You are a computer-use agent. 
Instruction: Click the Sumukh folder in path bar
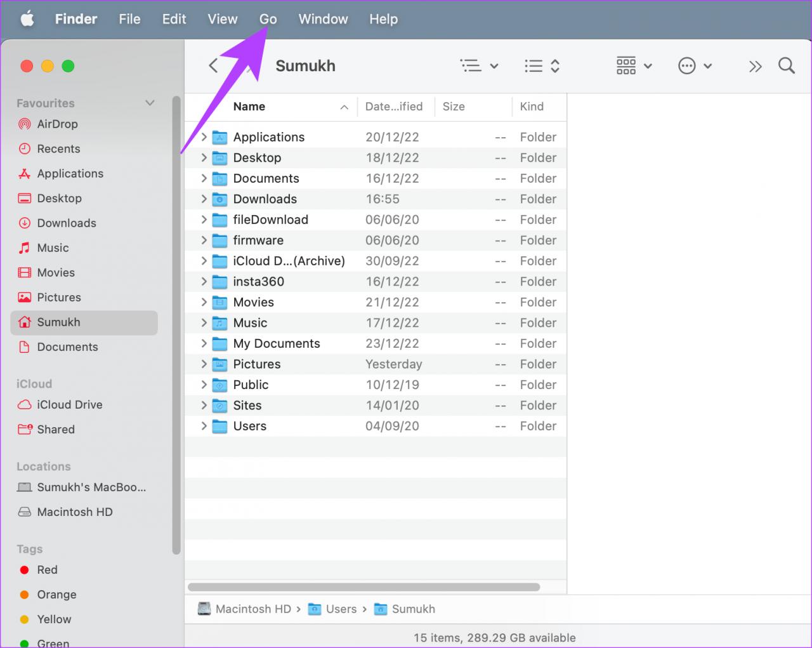pos(405,609)
